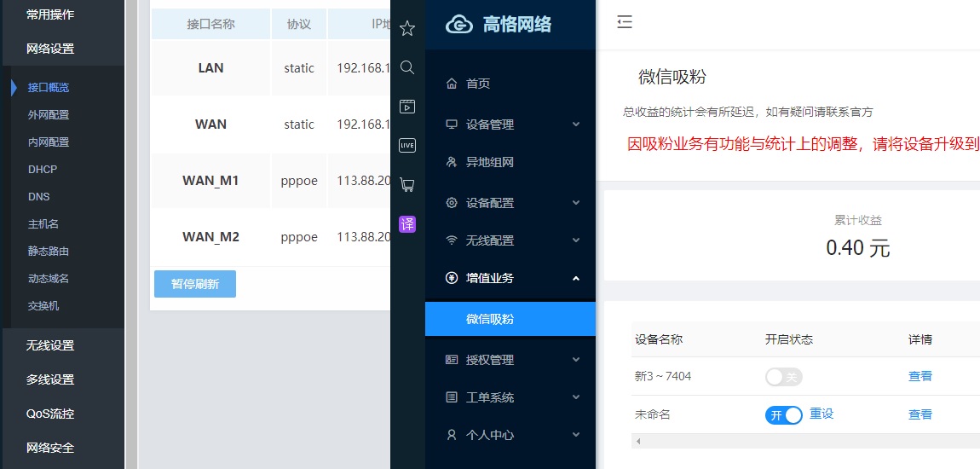Click the gear icon beside 设备配置
This screenshot has height=469, width=980.
click(452, 203)
